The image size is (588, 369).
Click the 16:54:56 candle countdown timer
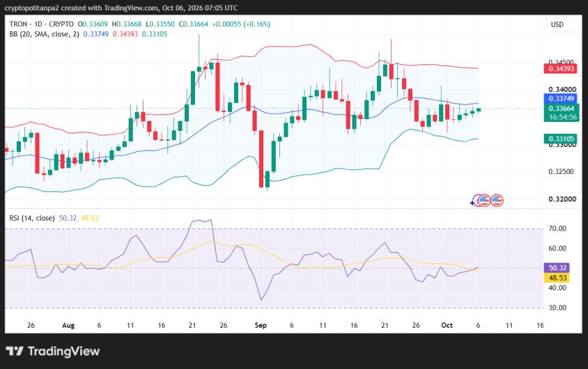pos(562,117)
